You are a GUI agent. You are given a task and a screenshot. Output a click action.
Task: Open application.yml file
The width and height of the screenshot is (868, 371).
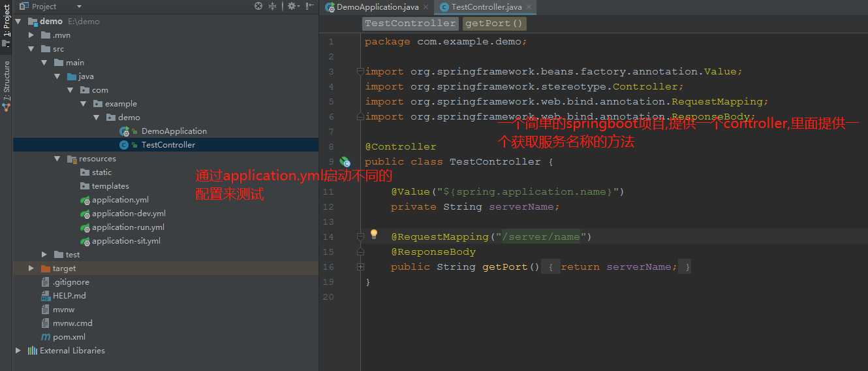point(120,199)
